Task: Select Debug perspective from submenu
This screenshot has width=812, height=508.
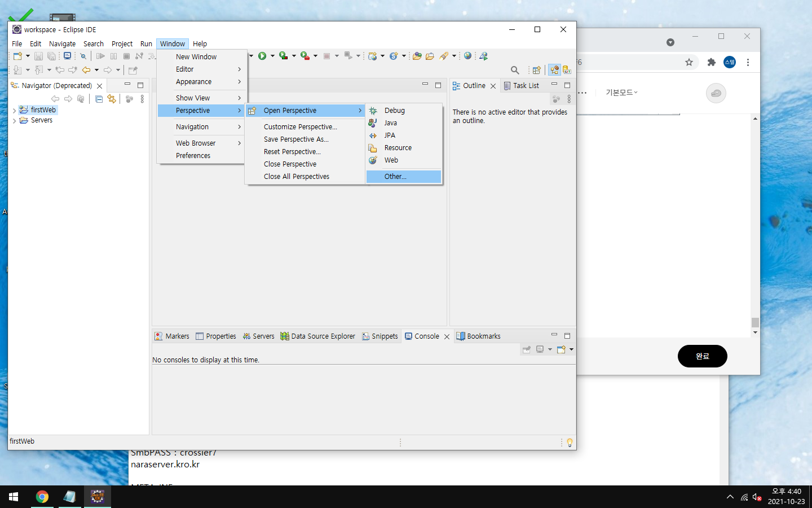Action: click(x=404, y=111)
